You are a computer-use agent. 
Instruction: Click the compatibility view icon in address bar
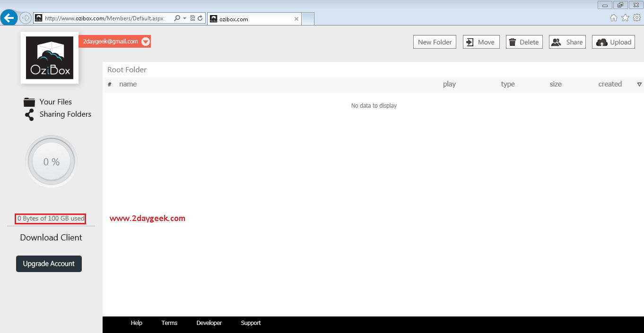click(x=192, y=18)
